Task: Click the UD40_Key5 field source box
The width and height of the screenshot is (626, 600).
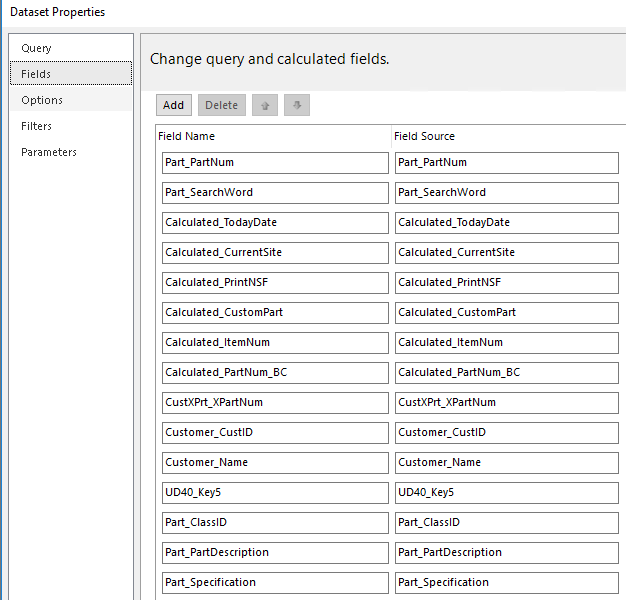Action: (507, 493)
